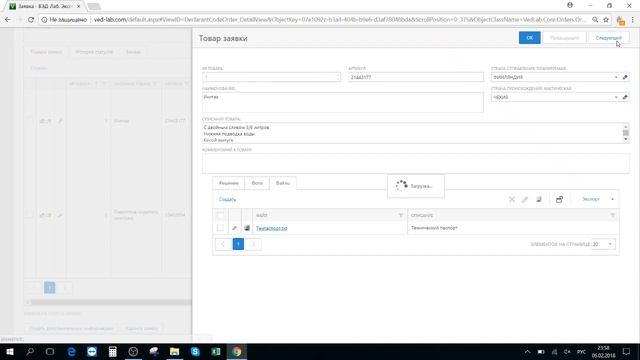Screen dimensions: 640x360
Task: Open the filter icon in Описание column header
Action: (613, 215)
